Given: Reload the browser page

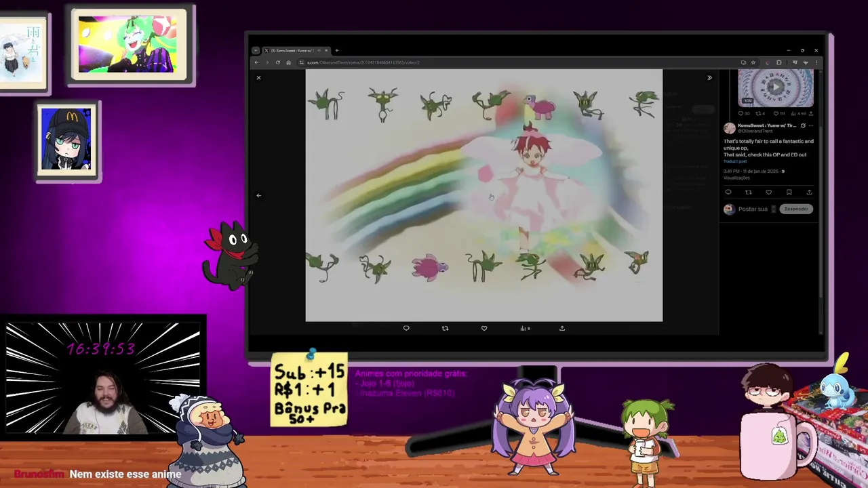Looking at the screenshot, I should pos(278,62).
